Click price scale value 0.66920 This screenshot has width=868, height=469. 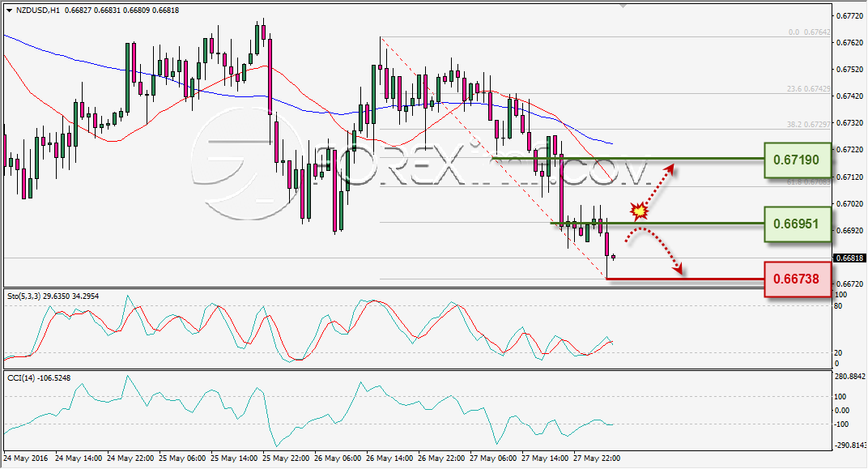[849, 230]
